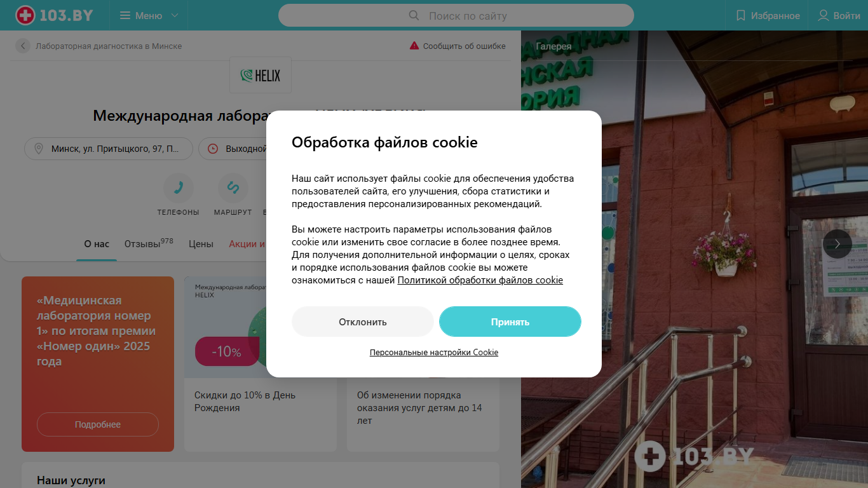Click the Войти user icon

coord(824,15)
